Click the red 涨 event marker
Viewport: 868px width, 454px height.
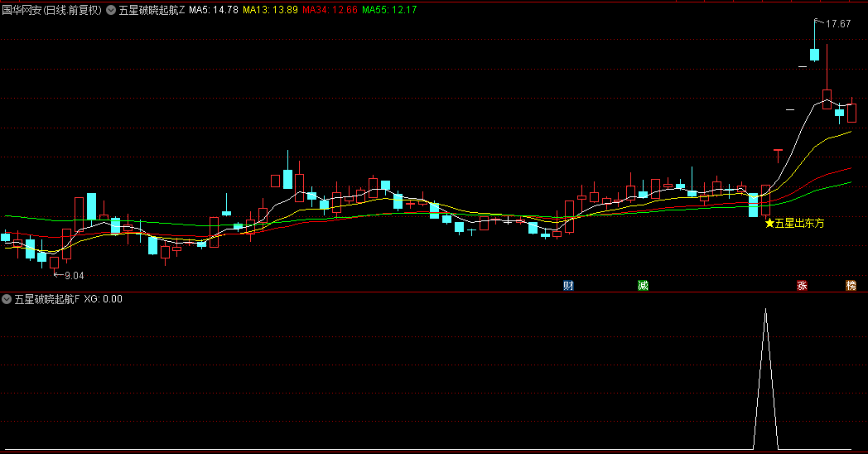point(802,286)
